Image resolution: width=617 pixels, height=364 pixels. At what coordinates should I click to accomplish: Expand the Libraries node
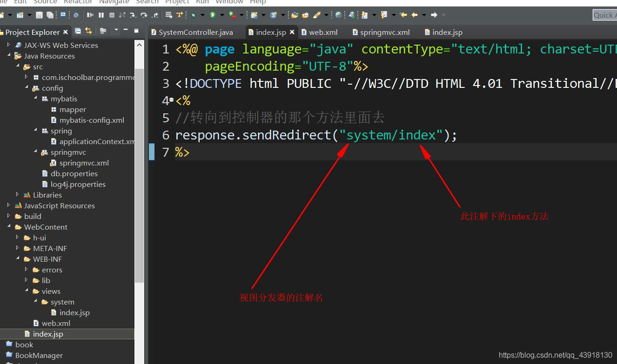coord(17,195)
